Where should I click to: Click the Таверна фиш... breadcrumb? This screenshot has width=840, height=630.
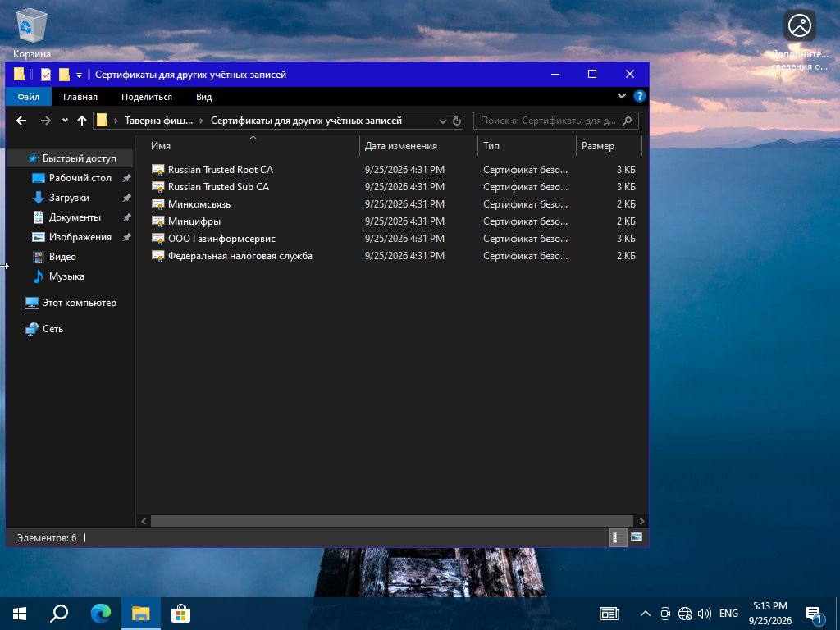point(158,121)
